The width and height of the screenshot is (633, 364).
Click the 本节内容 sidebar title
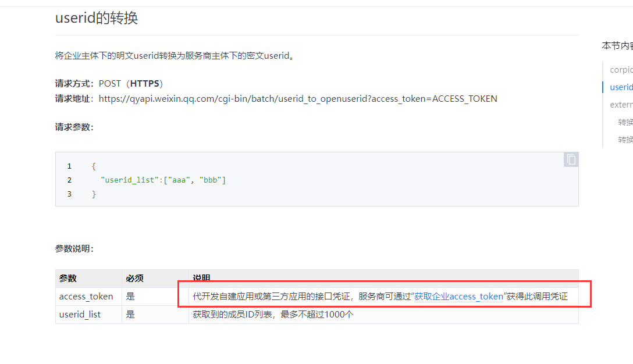pyautogui.click(x=617, y=45)
